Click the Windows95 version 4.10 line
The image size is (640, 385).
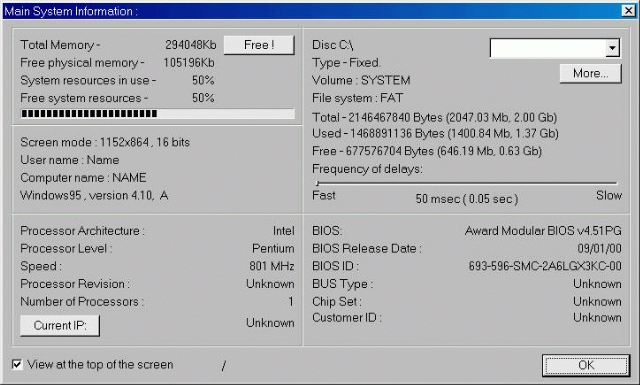point(94,196)
